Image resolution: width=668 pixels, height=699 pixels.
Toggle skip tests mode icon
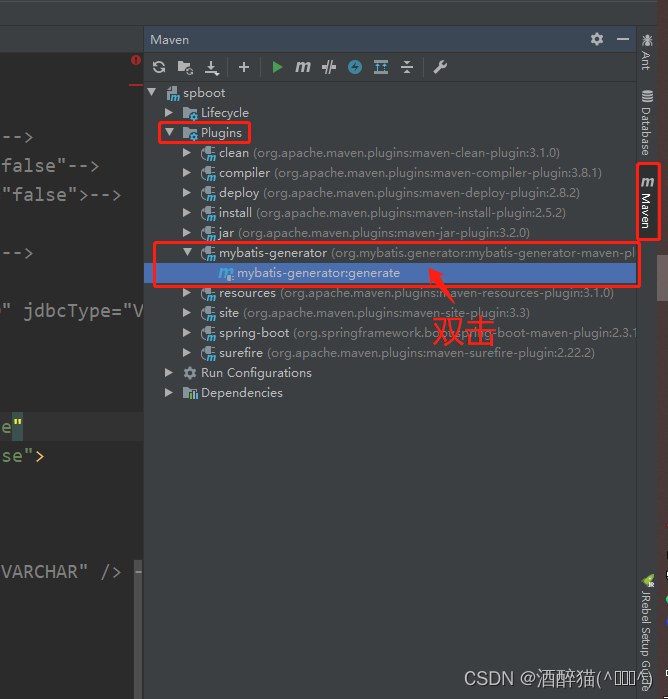click(x=355, y=67)
